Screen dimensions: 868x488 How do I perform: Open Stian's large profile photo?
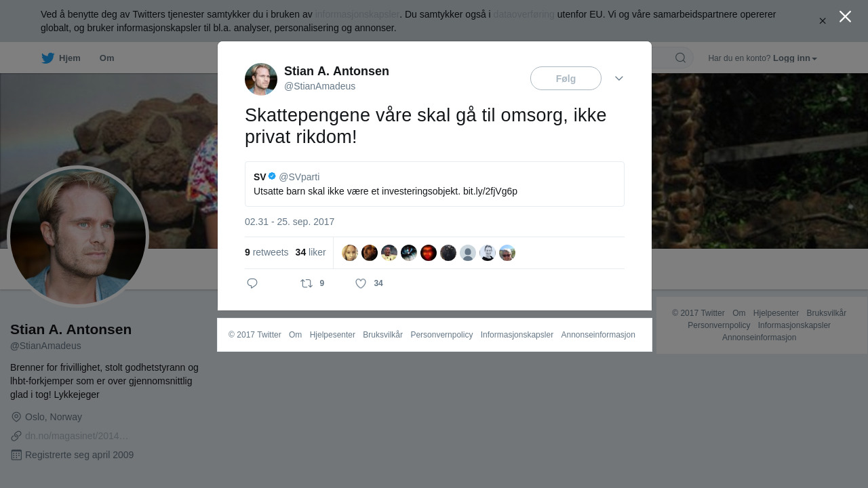pos(78,237)
